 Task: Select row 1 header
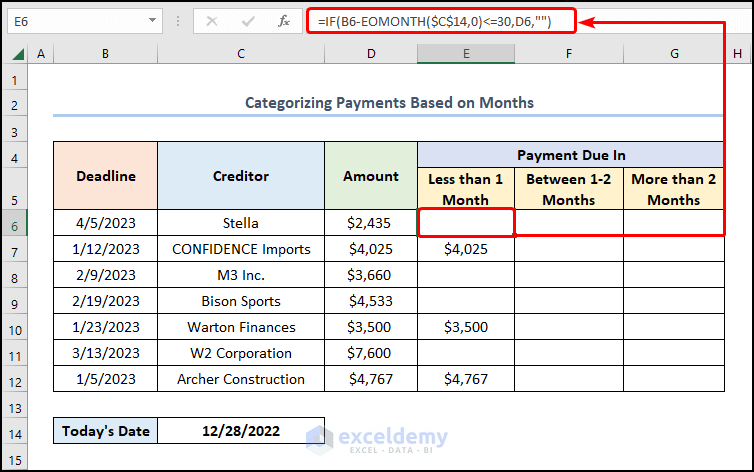pos(14,79)
